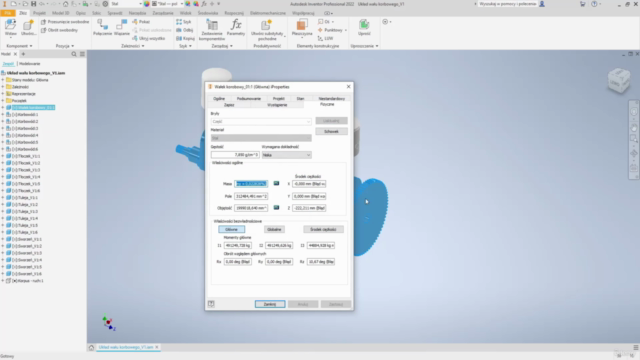
Task: Click the Kopiuj copy tool
Action: (x=185, y=38)
